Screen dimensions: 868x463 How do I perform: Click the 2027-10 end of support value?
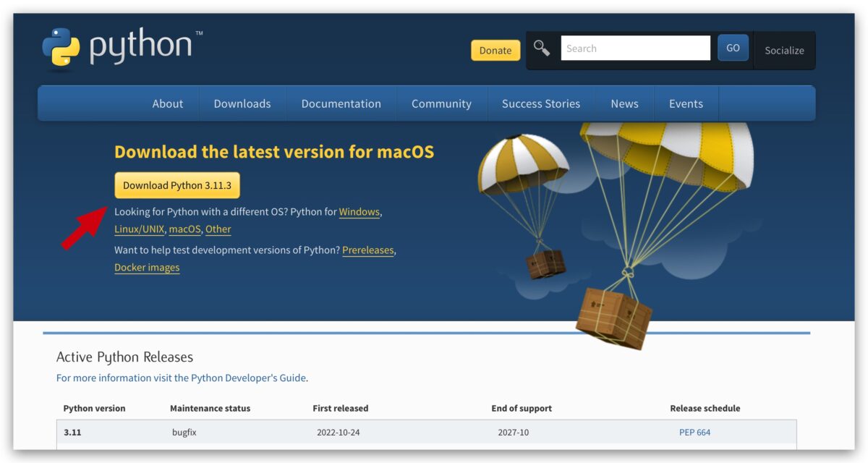tap(513, 432)
